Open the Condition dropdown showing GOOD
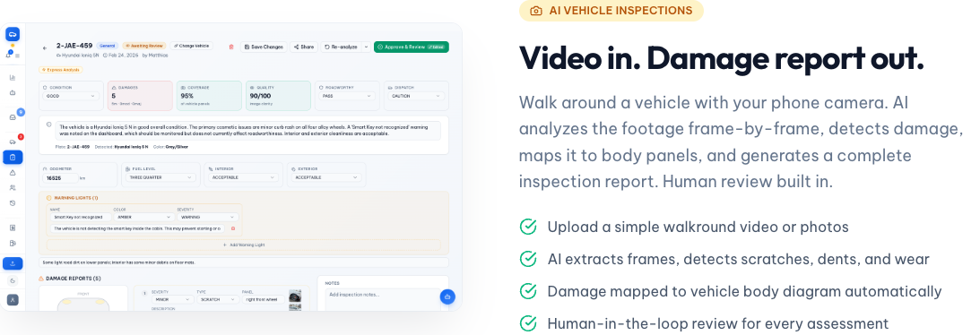Screen dimensions: 980x335 click(71, 96)
